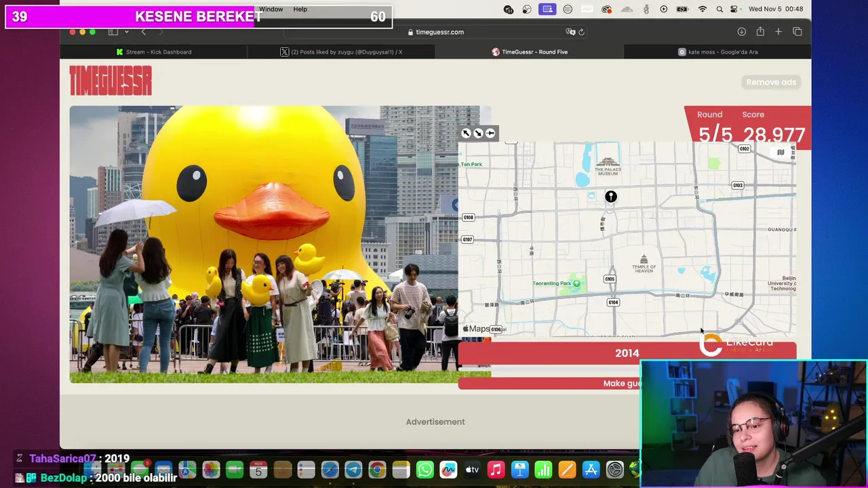Viewport: 868px width, 488px height.
Task: Open Apple TV from the Dock
Action: [473, 469]
